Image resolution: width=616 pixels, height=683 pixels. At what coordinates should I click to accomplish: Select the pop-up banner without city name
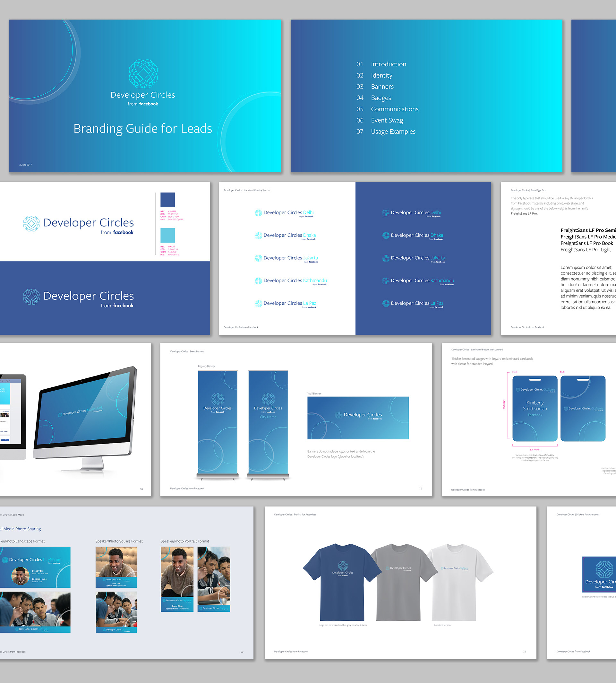pos(218,425)
